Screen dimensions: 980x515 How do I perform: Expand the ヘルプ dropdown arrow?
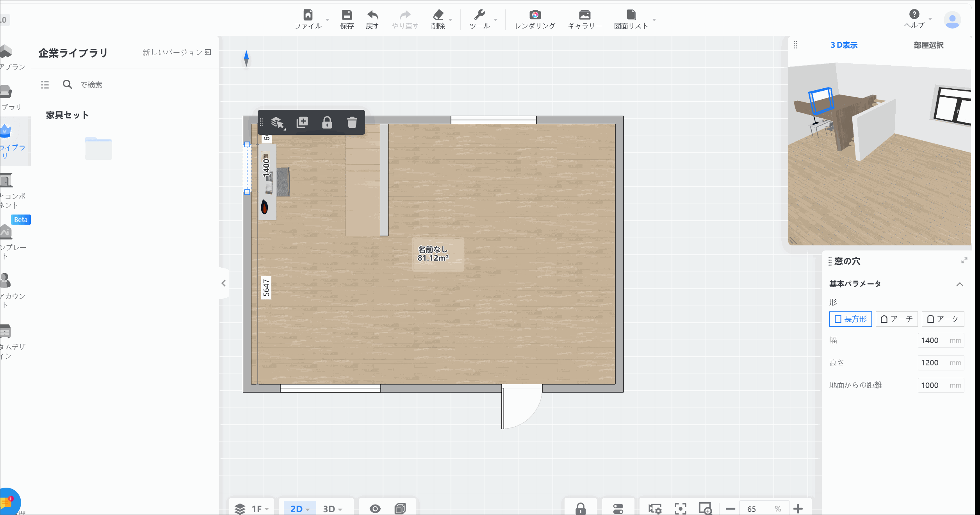tap(930, 19)
